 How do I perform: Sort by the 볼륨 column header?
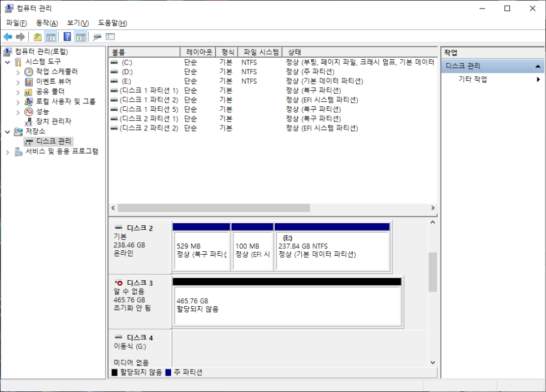[x=145, y=52]
